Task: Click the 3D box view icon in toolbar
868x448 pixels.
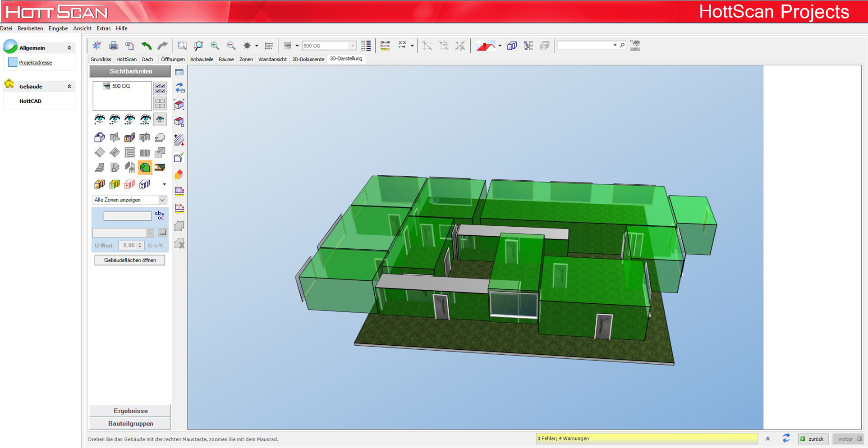Action: pyautogui.click(x=512, y=46)
